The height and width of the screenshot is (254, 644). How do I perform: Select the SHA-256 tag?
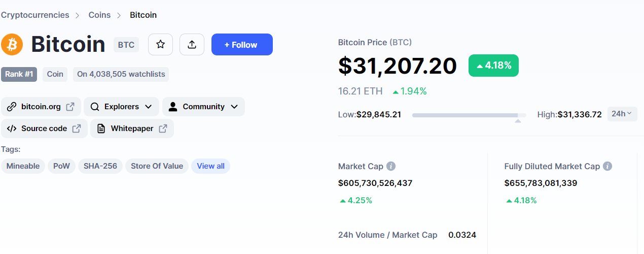pyautogui.click(x=100, y=166)
